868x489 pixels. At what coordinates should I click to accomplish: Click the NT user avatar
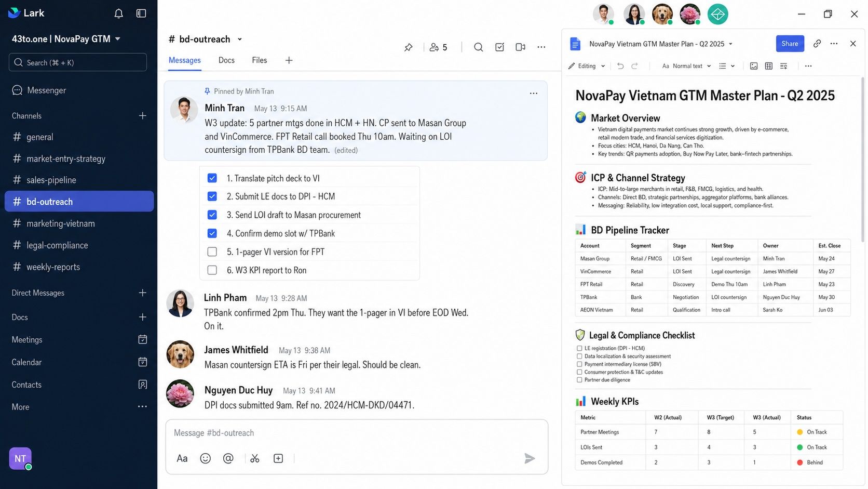point(20,458)
